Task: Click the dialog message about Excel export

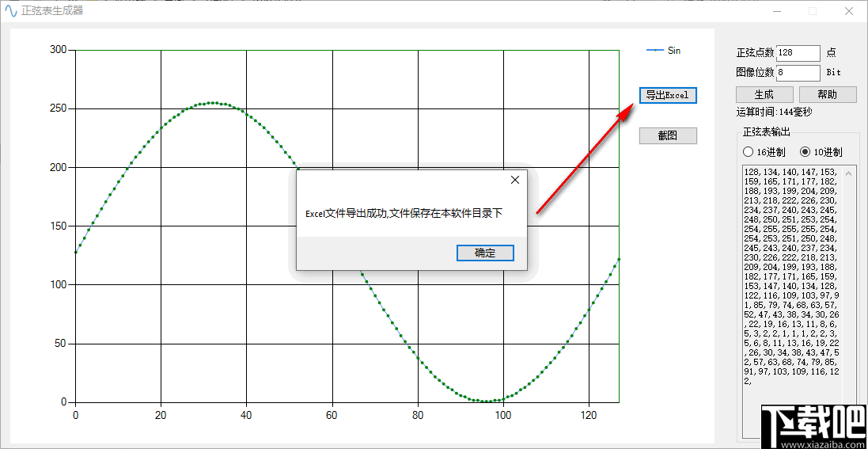Action: 404,214
